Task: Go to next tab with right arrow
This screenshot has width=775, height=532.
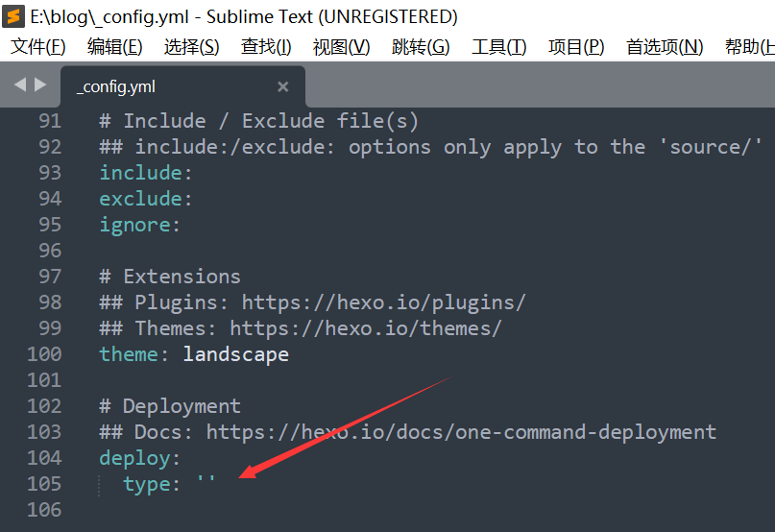Action: [x=40, y=85]
